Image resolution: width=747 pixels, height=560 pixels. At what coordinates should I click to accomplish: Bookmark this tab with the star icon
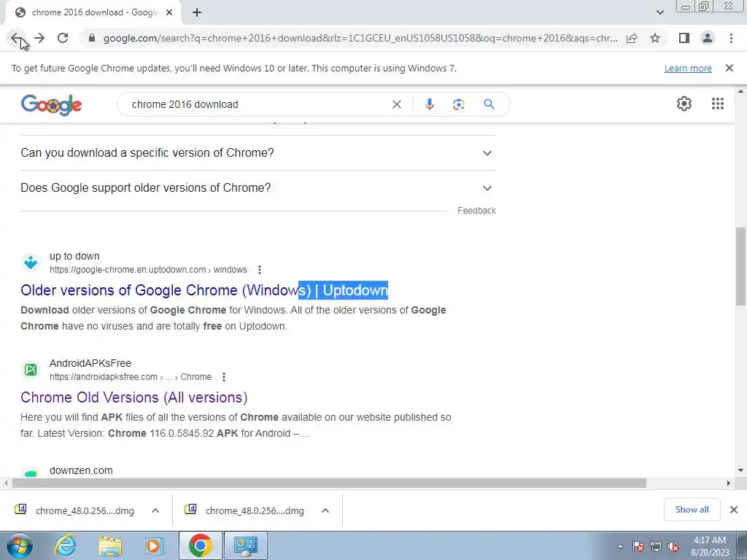[x=655, y=38]
